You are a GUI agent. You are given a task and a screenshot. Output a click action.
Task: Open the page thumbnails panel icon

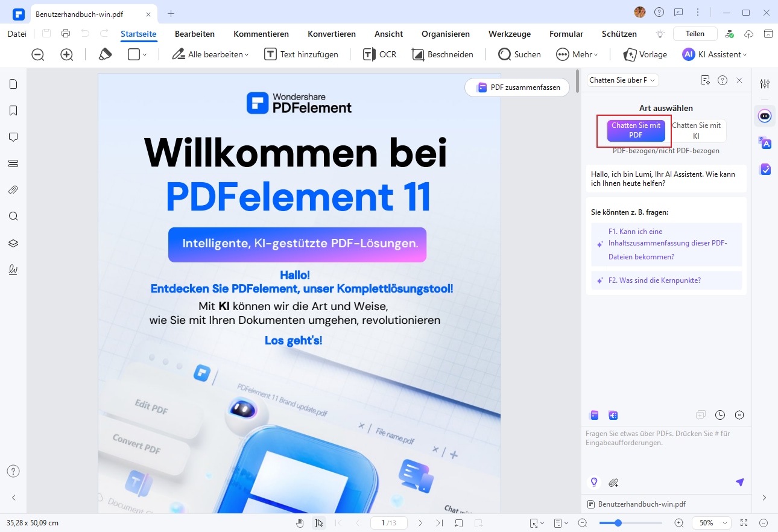[13, 84]
